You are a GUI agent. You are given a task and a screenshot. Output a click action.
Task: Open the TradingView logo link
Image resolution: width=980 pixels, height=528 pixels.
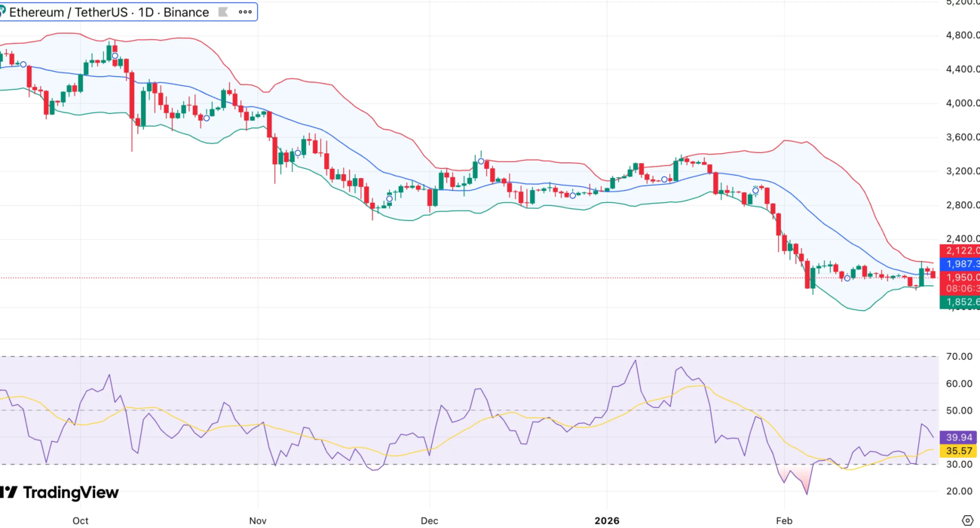(60, 493)
